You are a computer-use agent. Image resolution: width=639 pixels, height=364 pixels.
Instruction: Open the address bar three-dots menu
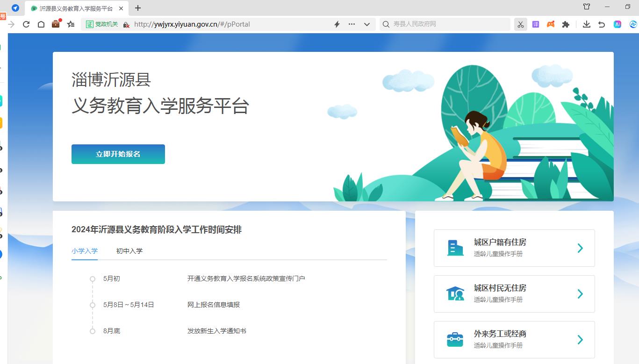coord(352,24)
